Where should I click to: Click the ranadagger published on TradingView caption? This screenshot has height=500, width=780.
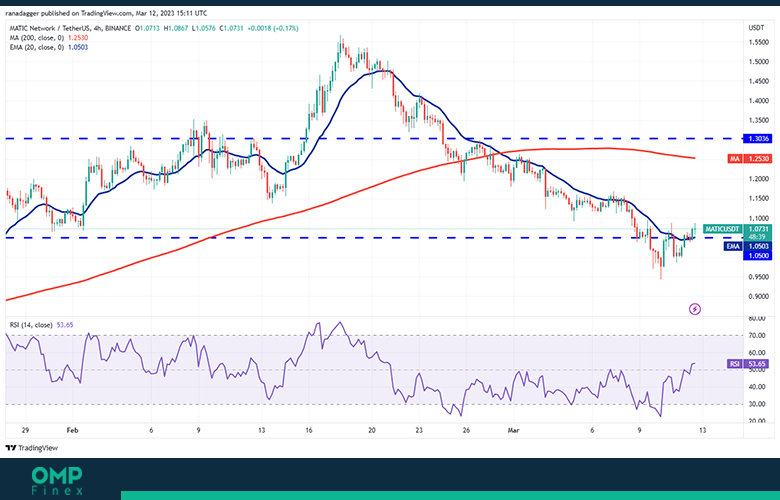[x=106, y=13]
